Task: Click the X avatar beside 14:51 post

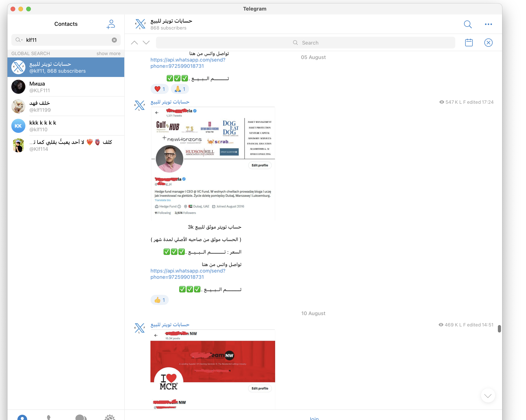Action: [140, 328]
